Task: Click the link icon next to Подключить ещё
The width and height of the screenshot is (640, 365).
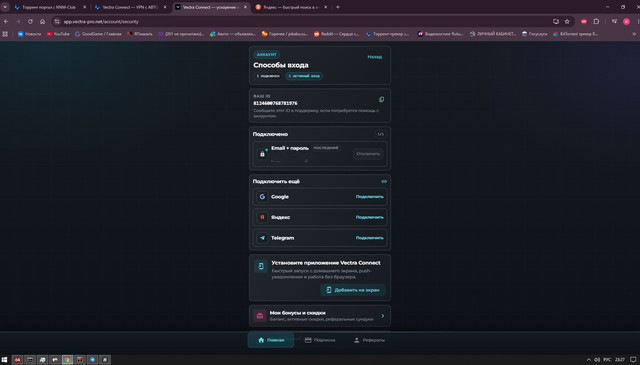Action: coord(384,181)
